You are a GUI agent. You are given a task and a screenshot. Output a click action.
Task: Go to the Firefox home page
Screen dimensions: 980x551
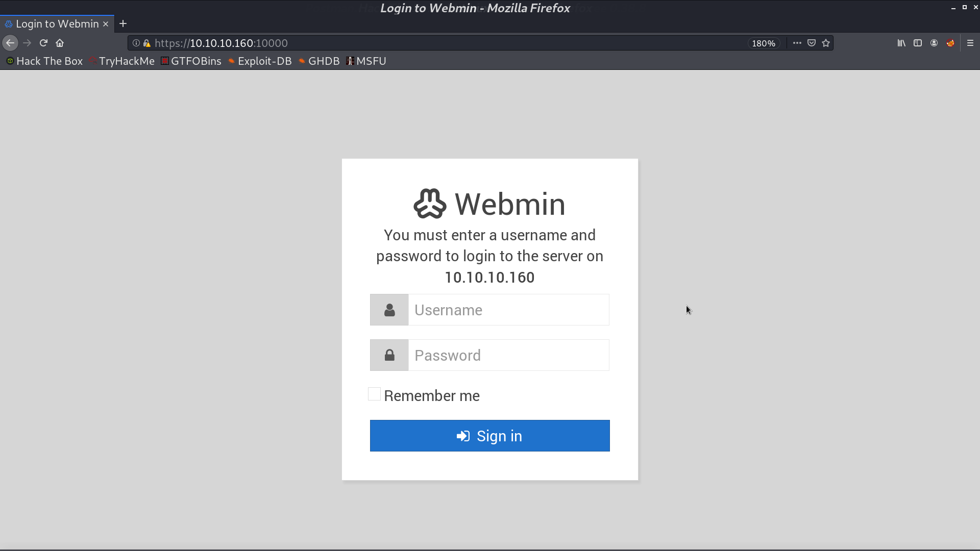coord(60,43)
